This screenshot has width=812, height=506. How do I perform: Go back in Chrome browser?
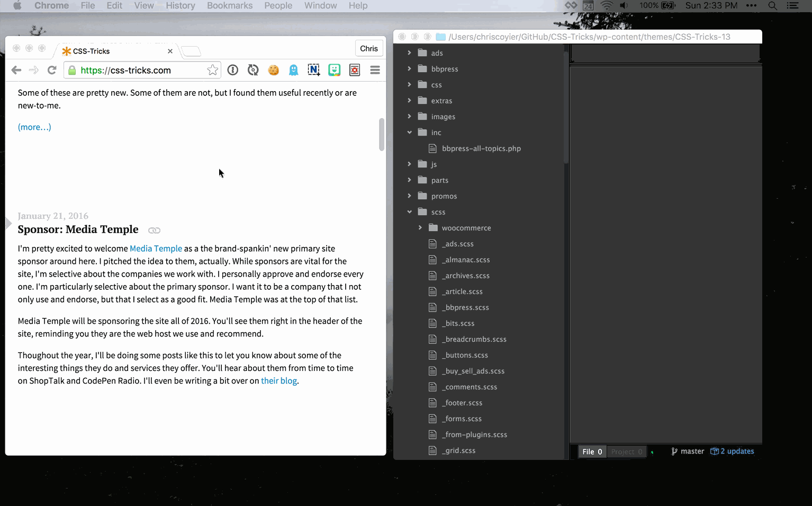point(16,70)
